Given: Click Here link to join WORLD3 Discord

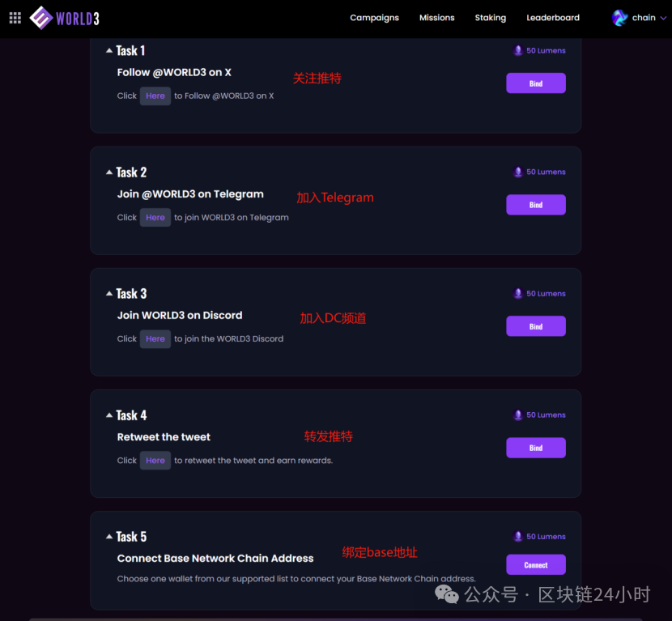Looking at the screenshot, I should point(155,339).
